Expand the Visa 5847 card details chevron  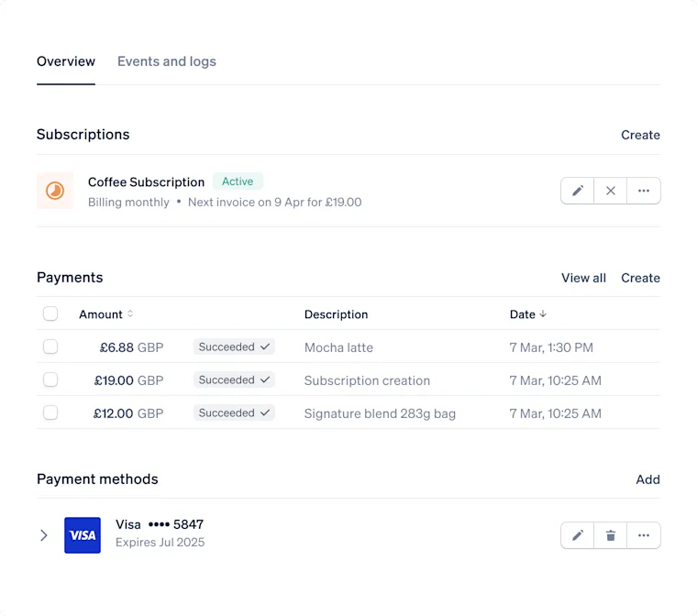pyautogui.click(x=44, y=535)
